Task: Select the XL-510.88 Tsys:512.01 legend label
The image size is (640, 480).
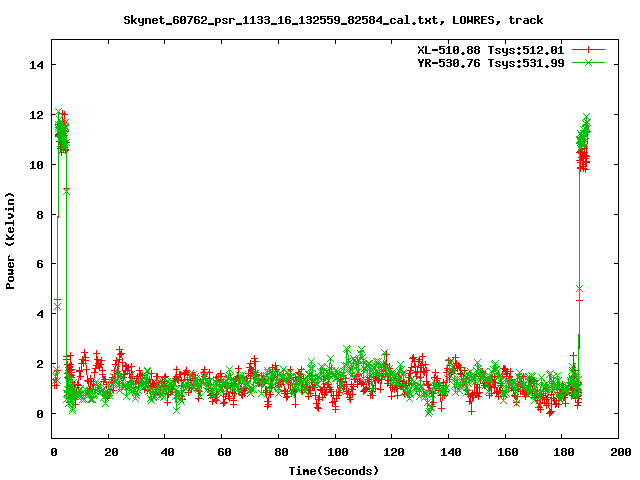Action: pos(491,50)
